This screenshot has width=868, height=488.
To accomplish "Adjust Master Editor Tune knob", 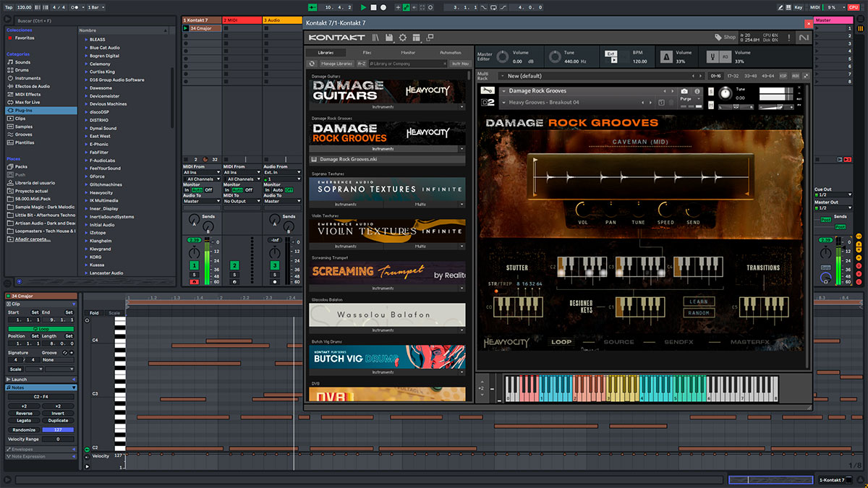I will point(554,56).
